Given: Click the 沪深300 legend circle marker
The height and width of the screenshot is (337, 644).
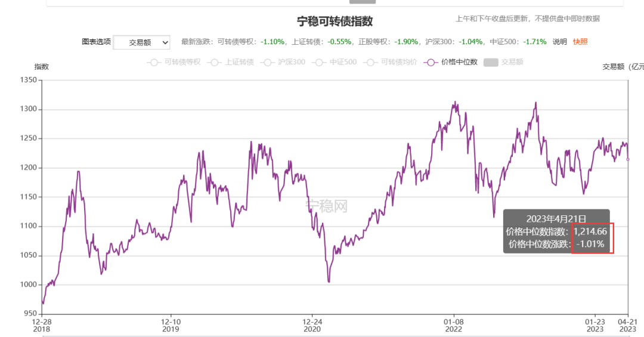Looking at the screenshot, I should 267,63.
